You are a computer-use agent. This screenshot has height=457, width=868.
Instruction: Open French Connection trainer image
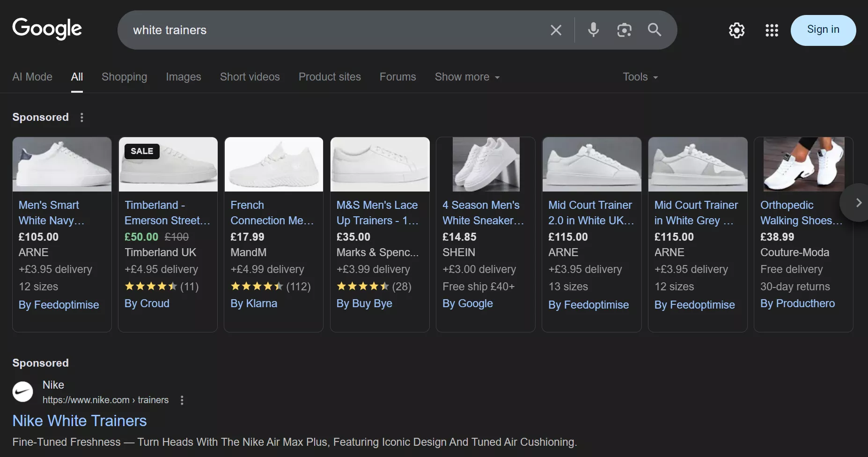pyautogui.click(x=274, y=164)
